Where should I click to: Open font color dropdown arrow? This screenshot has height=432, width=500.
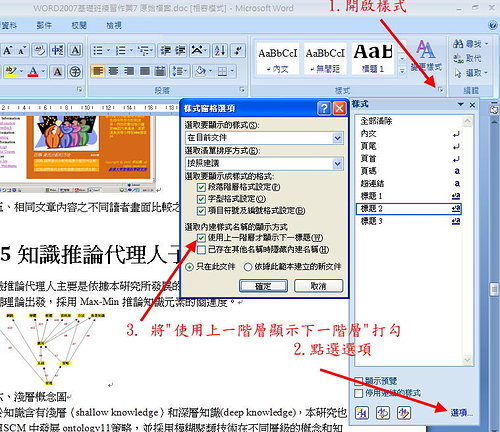(x=43, y=71)
